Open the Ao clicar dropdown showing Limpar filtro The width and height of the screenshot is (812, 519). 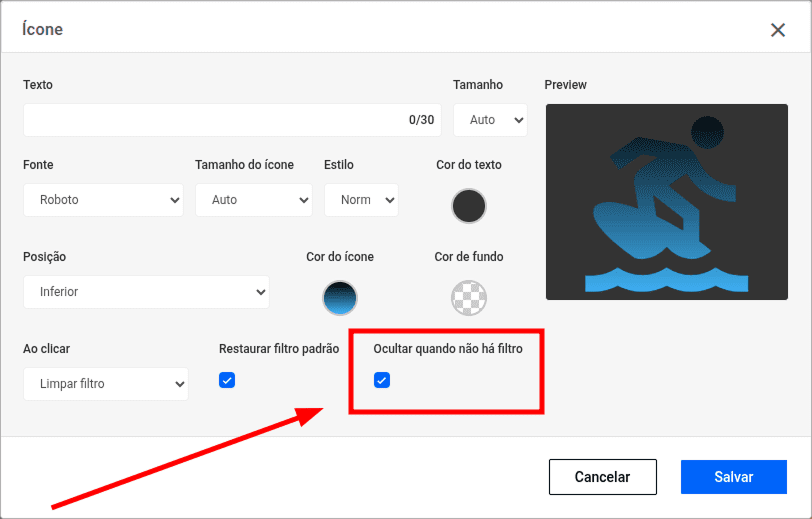(105, 384)
